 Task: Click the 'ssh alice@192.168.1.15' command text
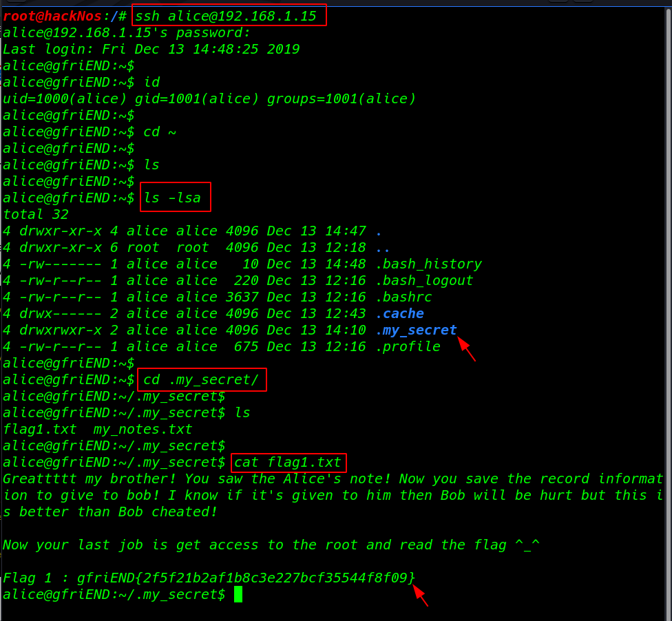225,16
